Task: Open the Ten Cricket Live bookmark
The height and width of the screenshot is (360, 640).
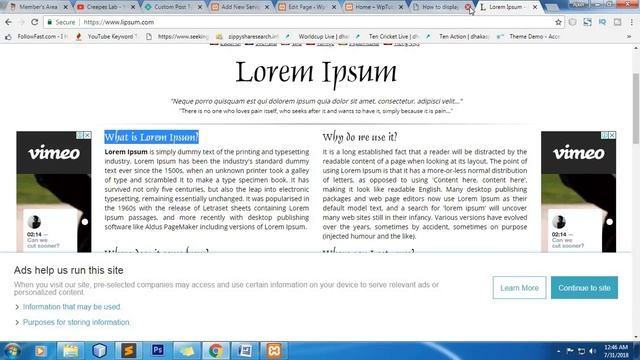Action: (x=389, y=36)
